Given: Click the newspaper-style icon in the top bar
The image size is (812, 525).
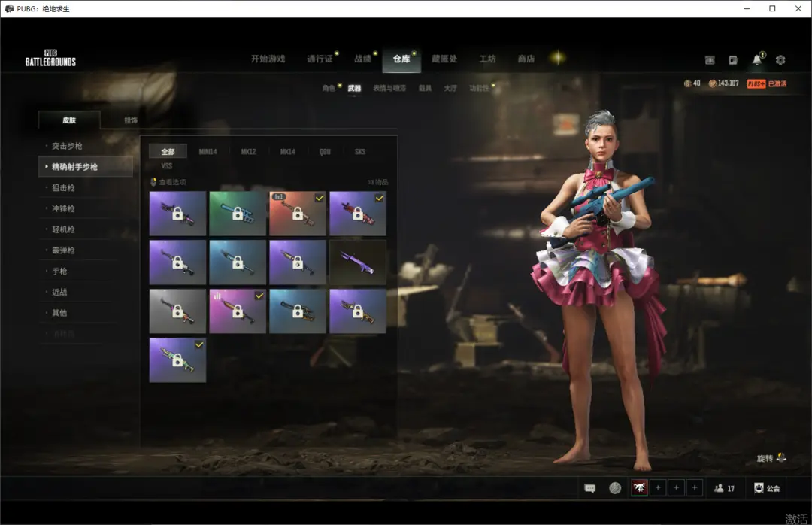Looking at the screenshot, I should point(710,60).
